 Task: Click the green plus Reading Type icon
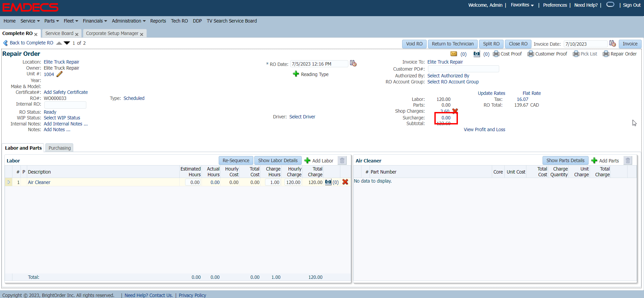coord(296,74)
